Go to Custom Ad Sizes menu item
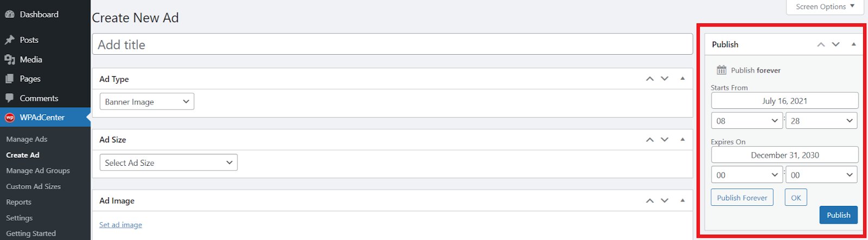Image resolution: width=868 pixels, height=240 pixels. (33, 186)
